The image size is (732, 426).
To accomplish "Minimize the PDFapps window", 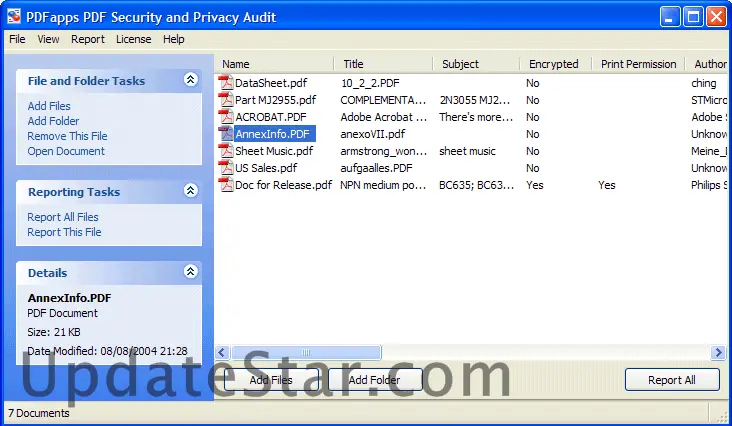I will click(670, 17).
